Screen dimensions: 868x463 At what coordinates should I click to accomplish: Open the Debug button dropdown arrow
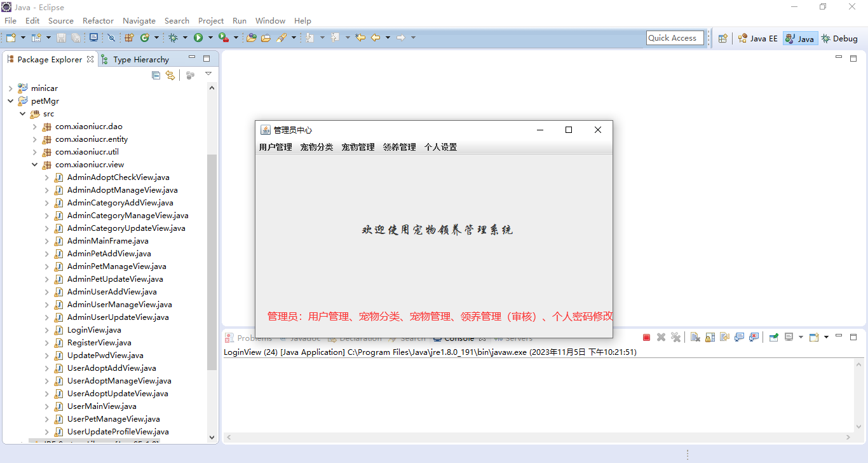(x=185, y=38)
